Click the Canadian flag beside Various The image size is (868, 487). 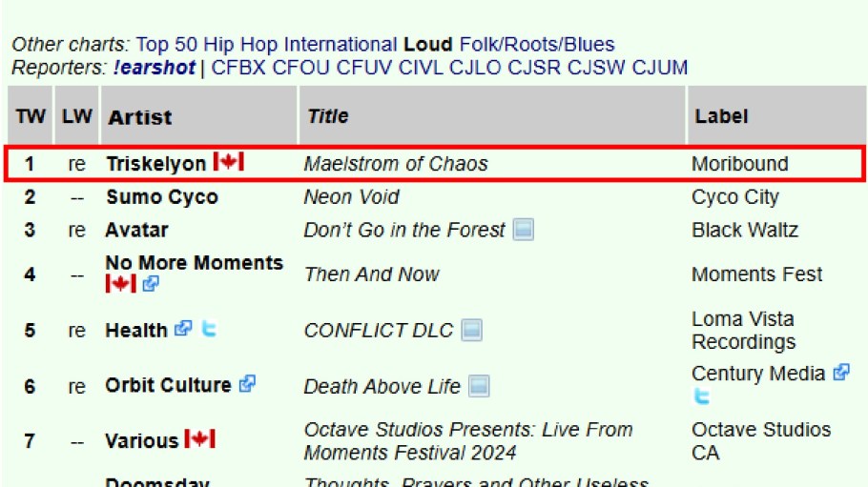click(x=199, y=439)
